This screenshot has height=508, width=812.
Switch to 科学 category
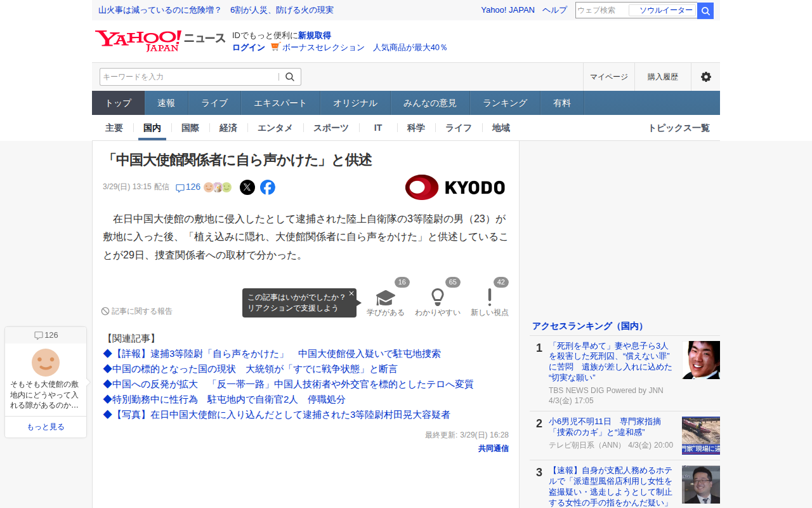pyautogui.click(x=416, y=128)
